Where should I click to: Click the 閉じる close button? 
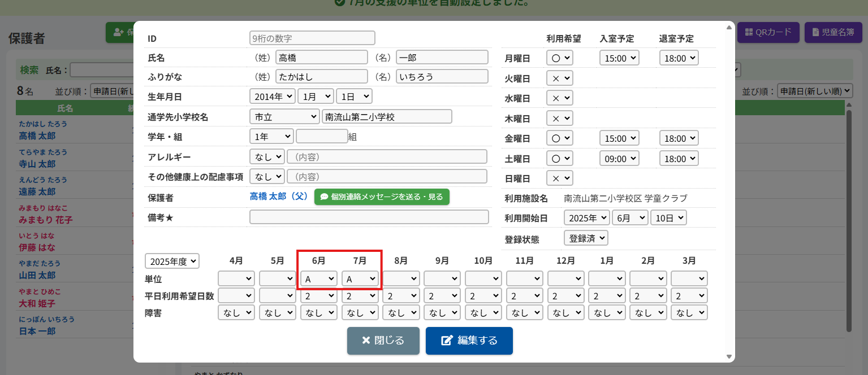point(383,341)
